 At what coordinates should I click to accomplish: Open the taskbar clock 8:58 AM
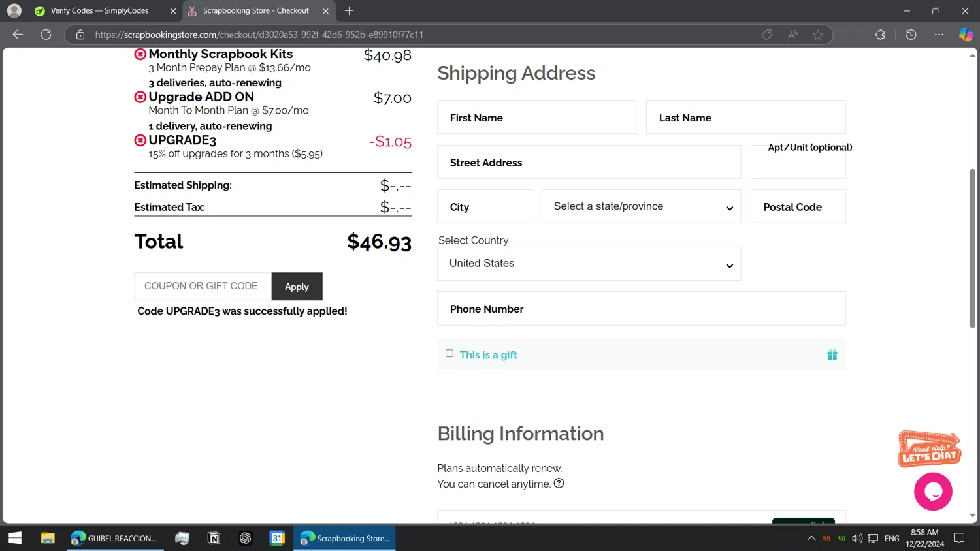pyautogui.click(x=924, y=538)
